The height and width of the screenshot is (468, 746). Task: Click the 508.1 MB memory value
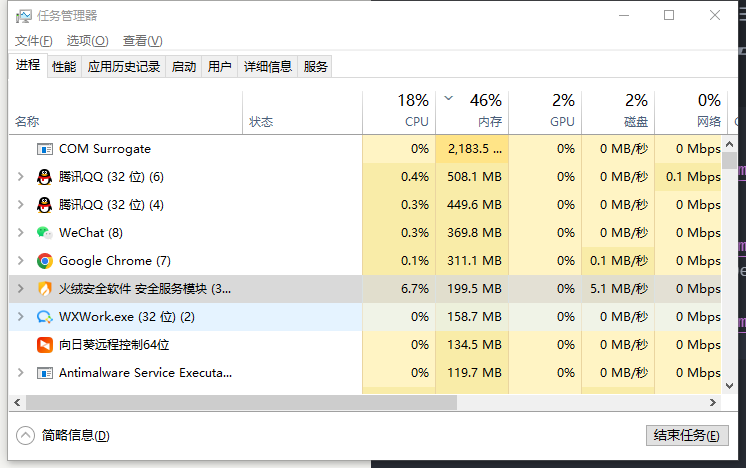474,177
